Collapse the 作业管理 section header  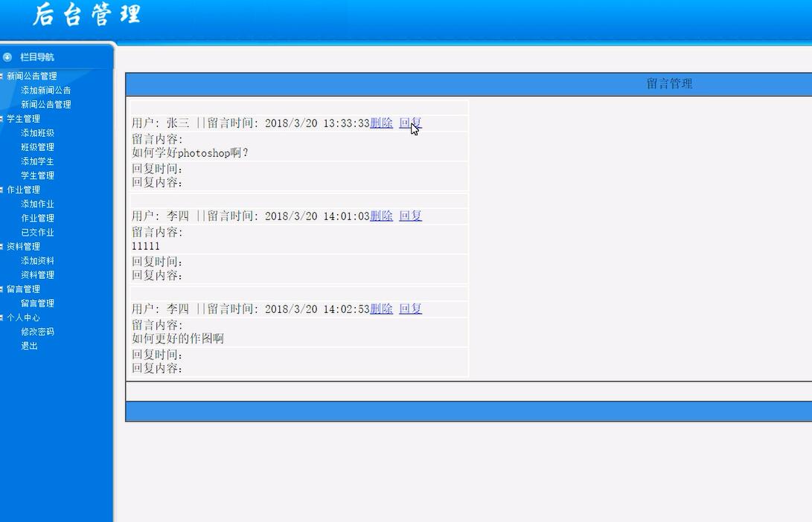[23, 190]
